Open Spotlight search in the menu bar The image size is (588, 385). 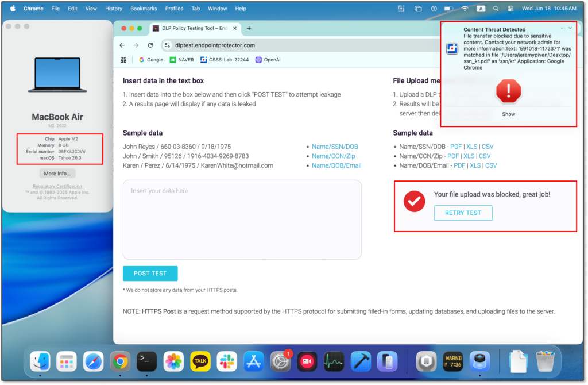[496, 9]
